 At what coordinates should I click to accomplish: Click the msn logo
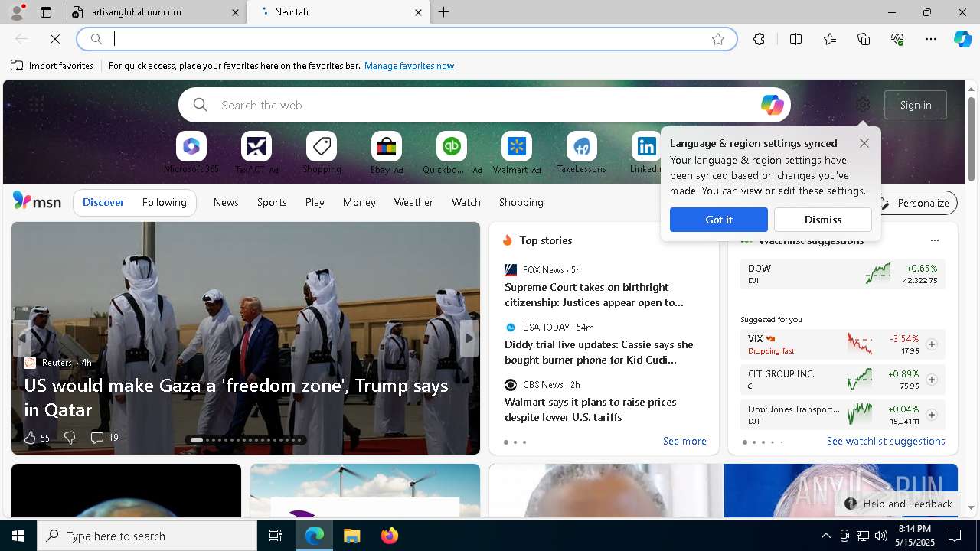coord(37,201)
